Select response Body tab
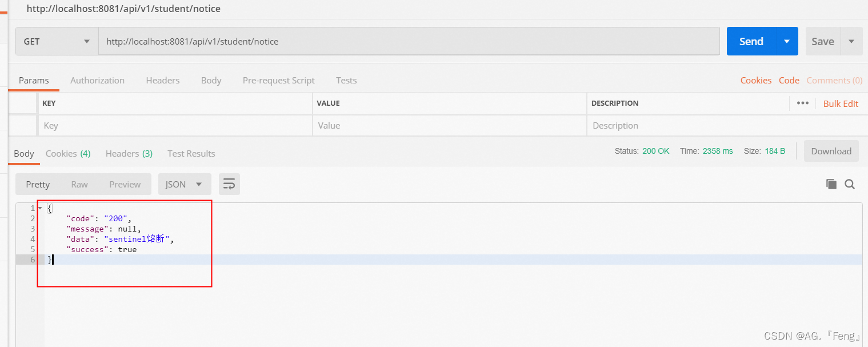The width and height of the screenshot is (868, 347). coord(24,154)
